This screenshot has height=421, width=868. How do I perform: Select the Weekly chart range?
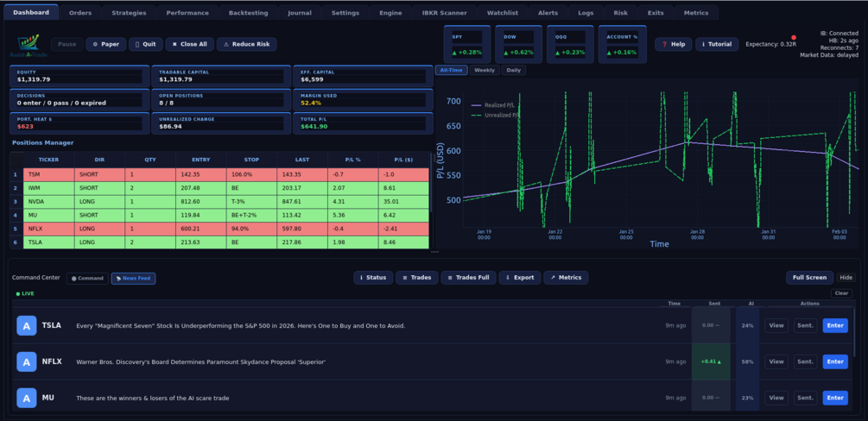pos(485,70)
